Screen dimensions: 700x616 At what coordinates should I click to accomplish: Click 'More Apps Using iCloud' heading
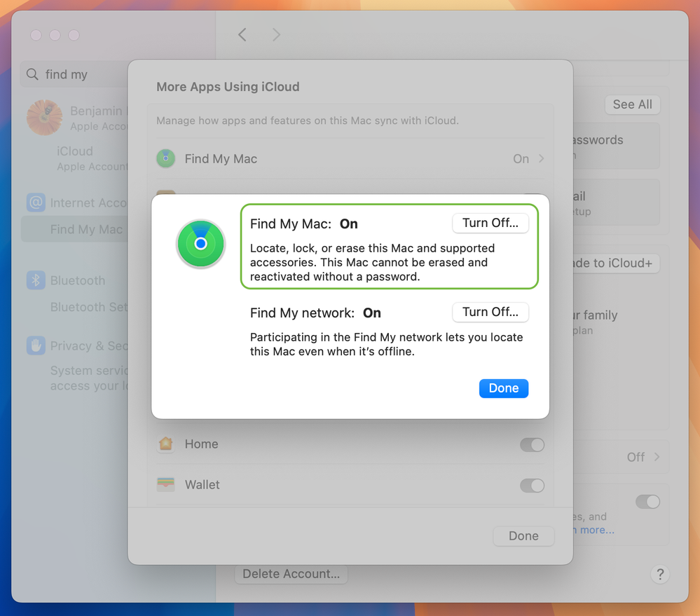(228, 87)
